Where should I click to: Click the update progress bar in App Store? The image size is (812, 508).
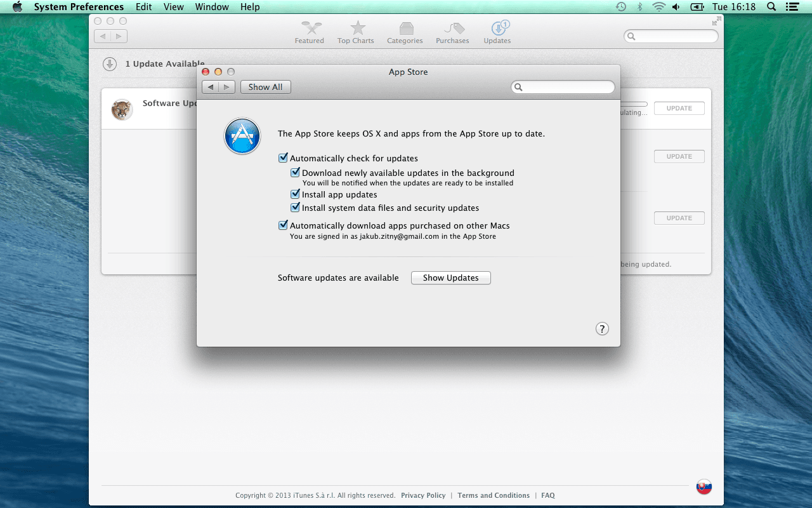click(633, 104)
